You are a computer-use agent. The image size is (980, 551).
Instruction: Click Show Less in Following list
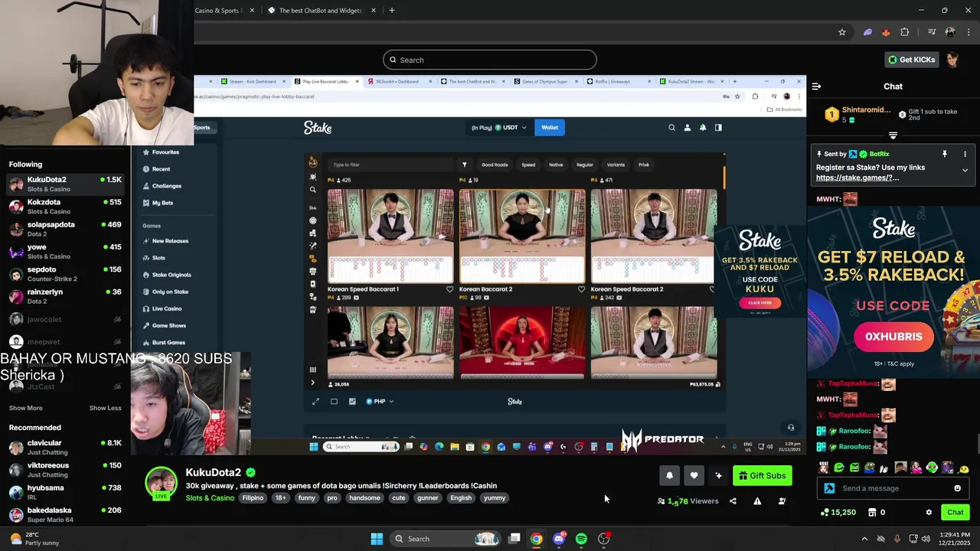coord(105,408)
